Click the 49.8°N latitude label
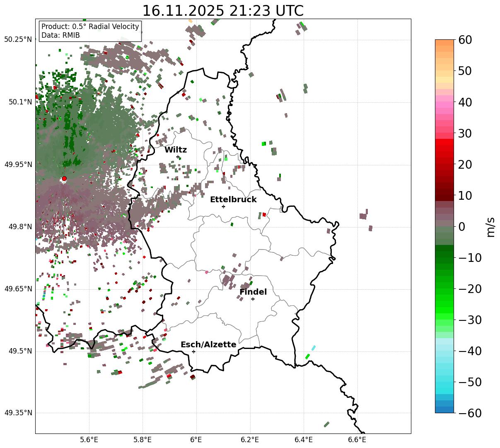 click(x=20, y=227)
